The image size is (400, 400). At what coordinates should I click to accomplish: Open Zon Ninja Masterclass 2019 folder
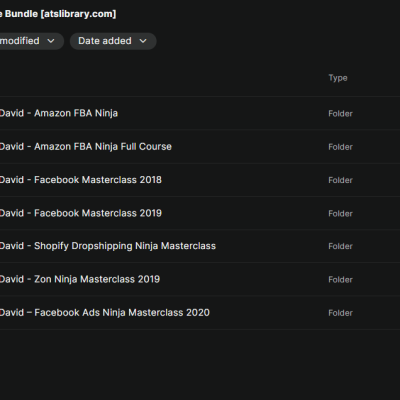[80, 279]
